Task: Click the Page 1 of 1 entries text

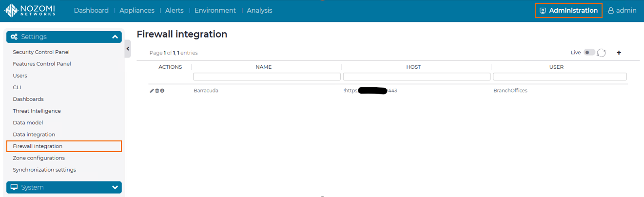Action: (174, 53)
